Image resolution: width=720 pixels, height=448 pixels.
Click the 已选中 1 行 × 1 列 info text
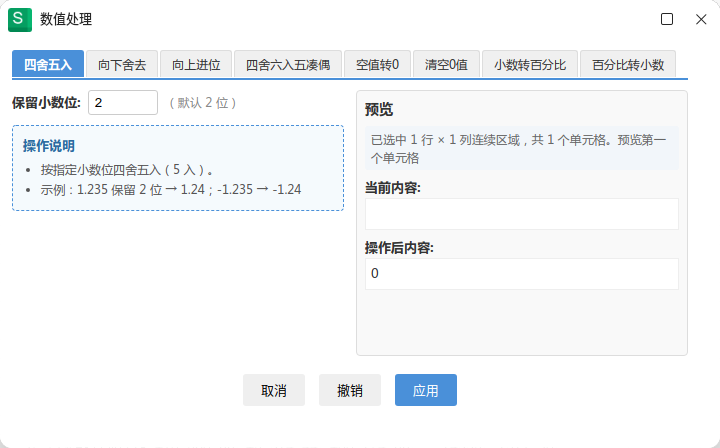518,149
